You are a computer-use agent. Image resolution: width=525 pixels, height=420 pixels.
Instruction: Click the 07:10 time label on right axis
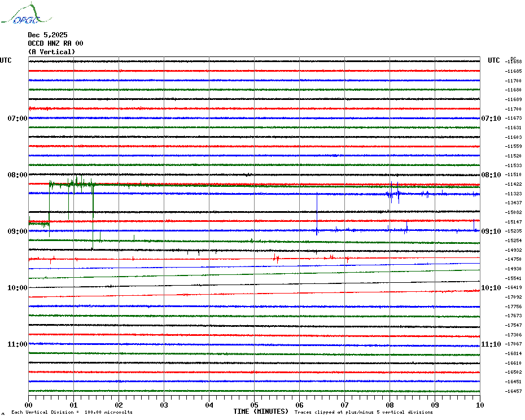[x=491, y=119]
